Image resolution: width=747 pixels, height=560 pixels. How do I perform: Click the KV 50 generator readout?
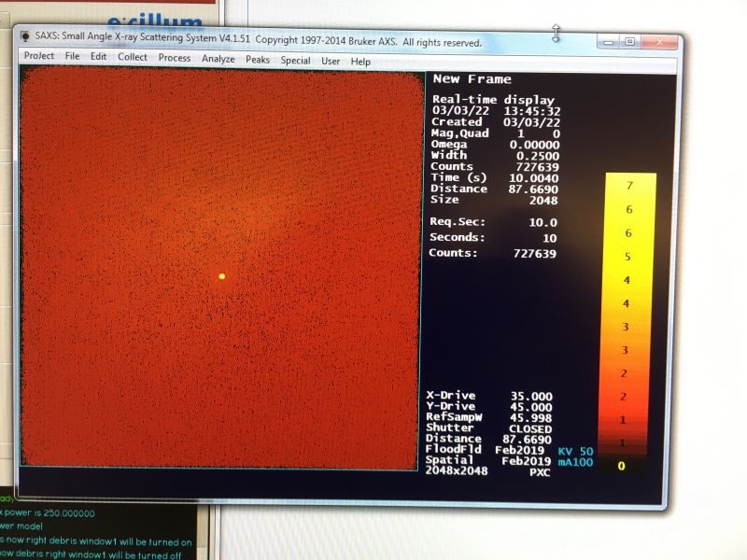574,450
